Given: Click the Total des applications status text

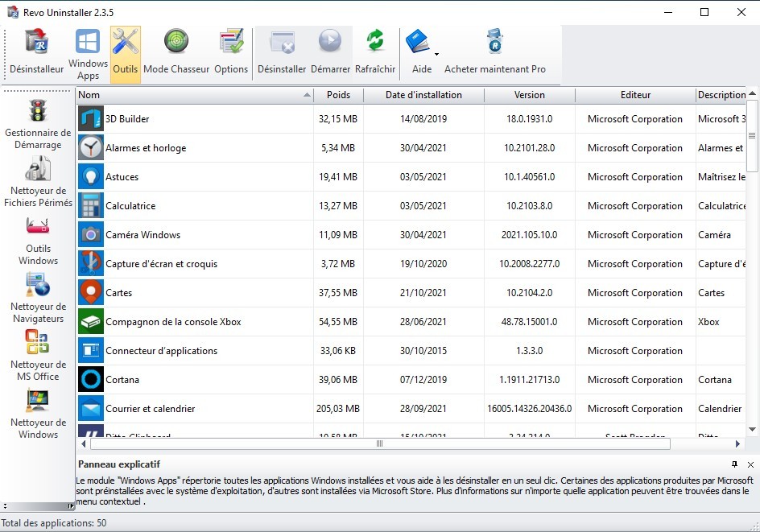Looking at the screenshot, I should (54, 523).
